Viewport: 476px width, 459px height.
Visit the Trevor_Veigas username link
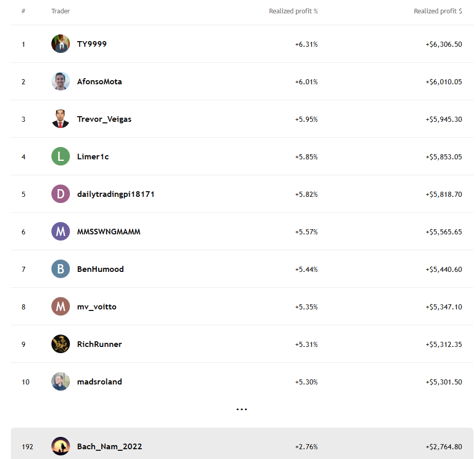(104, 119)
